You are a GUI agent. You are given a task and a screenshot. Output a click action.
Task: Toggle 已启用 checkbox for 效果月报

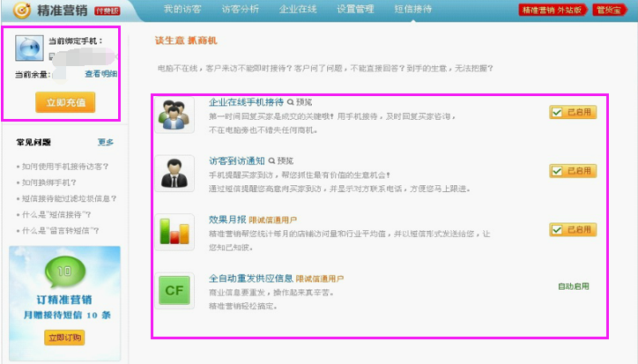coord(557,230)
